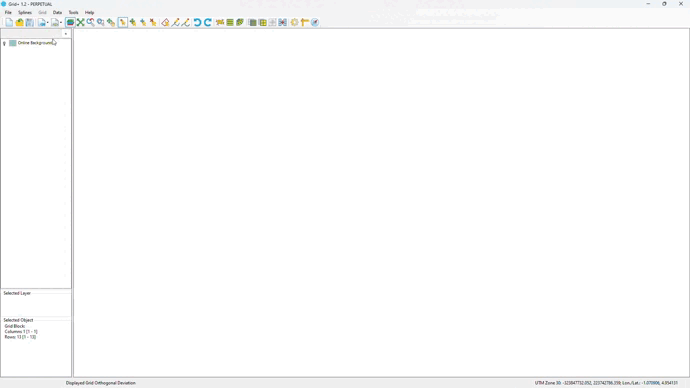Click the blue-red grid split icon
This screenshot has height=388, width=690.
tap(283, 22)
